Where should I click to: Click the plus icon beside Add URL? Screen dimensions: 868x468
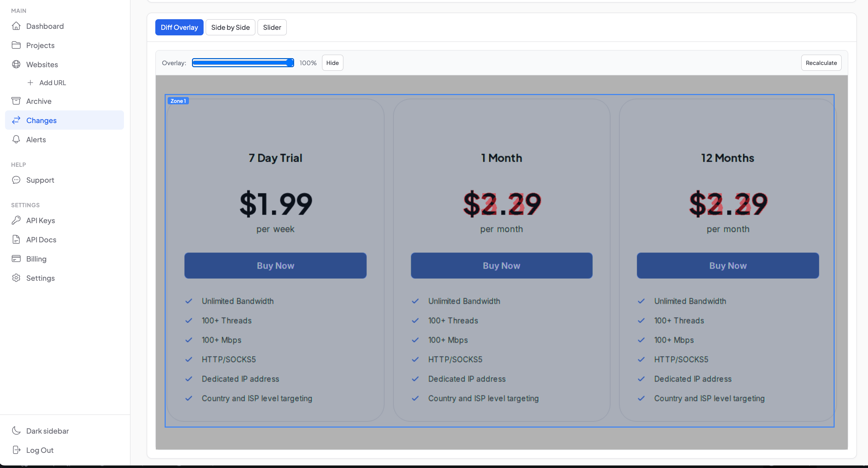coord(30,82)
